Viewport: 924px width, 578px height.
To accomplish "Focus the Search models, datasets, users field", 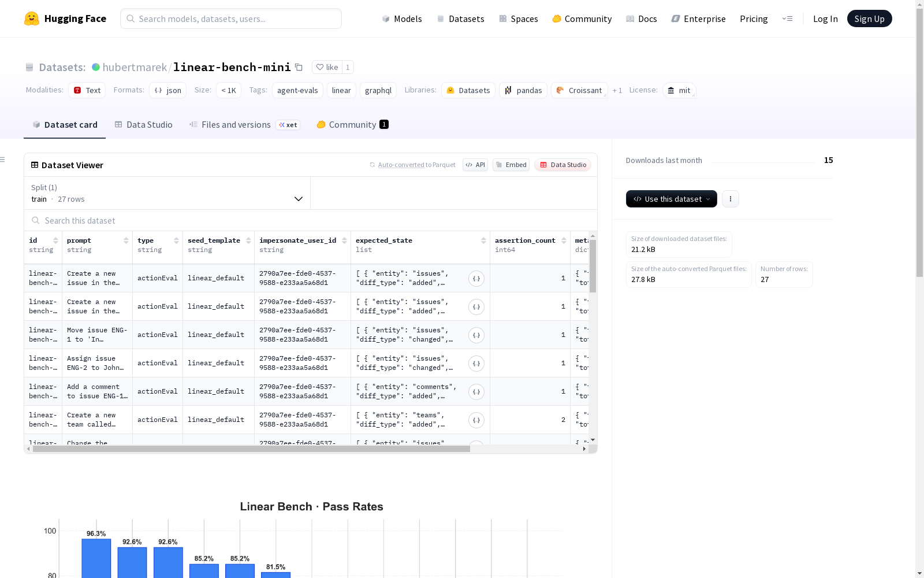I will click(x=231, y=18).
